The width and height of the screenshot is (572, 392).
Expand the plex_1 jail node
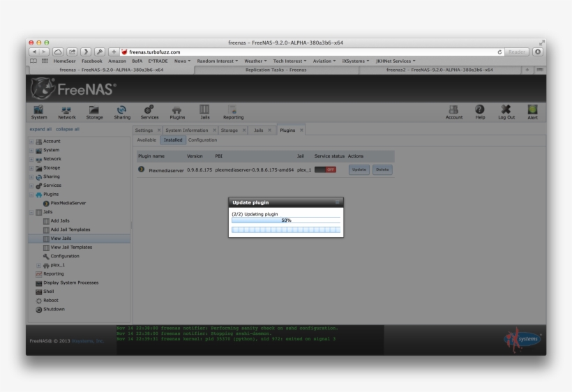click(x=38, y=265)
